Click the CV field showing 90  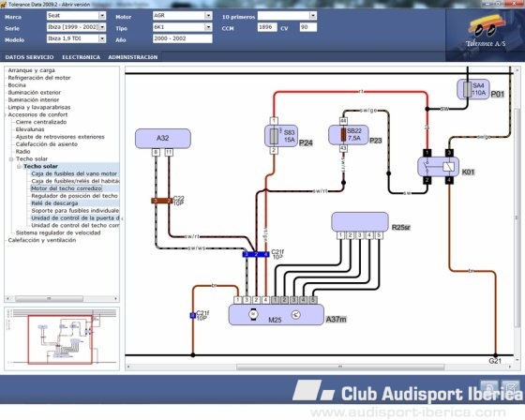point(308,27)
